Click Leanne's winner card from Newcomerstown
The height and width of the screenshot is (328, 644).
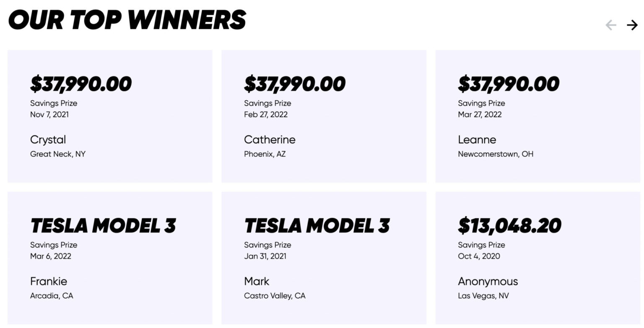point(538,116)
